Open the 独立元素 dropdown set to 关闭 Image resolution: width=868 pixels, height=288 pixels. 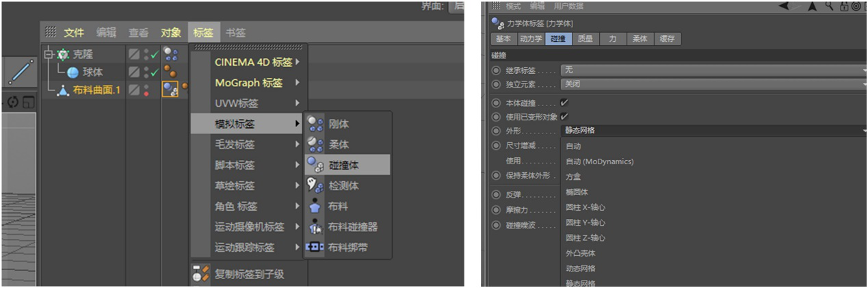(713, 84)
